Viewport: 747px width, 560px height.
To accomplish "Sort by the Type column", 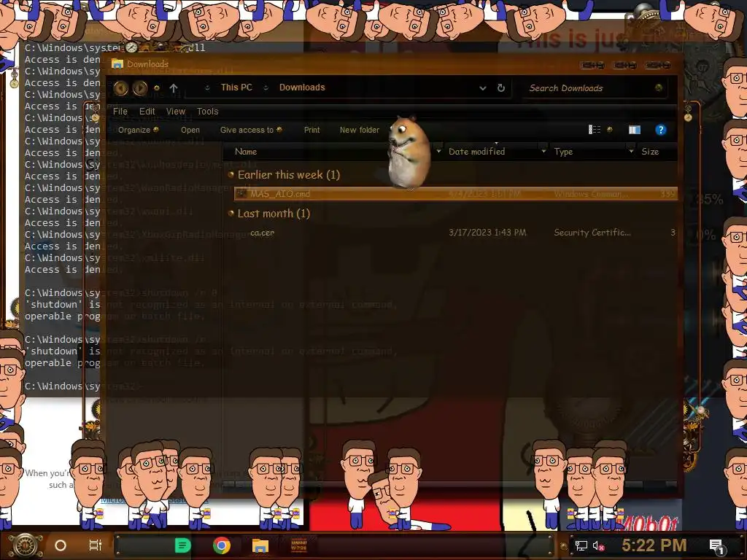I will (563, 152).
